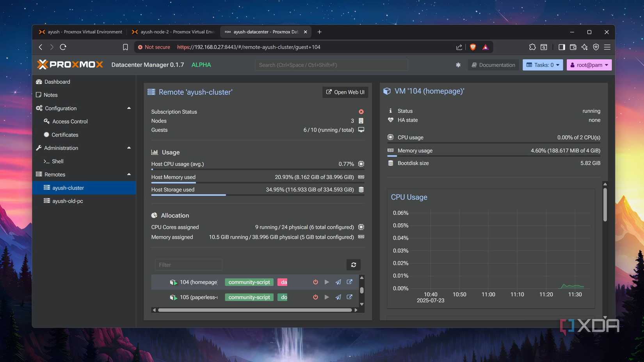Image resolution: width=644 pixels, height=362 pixels.
Task: Click the guest Filter input field
Action: pyautogui.click(x=189, y=264)
